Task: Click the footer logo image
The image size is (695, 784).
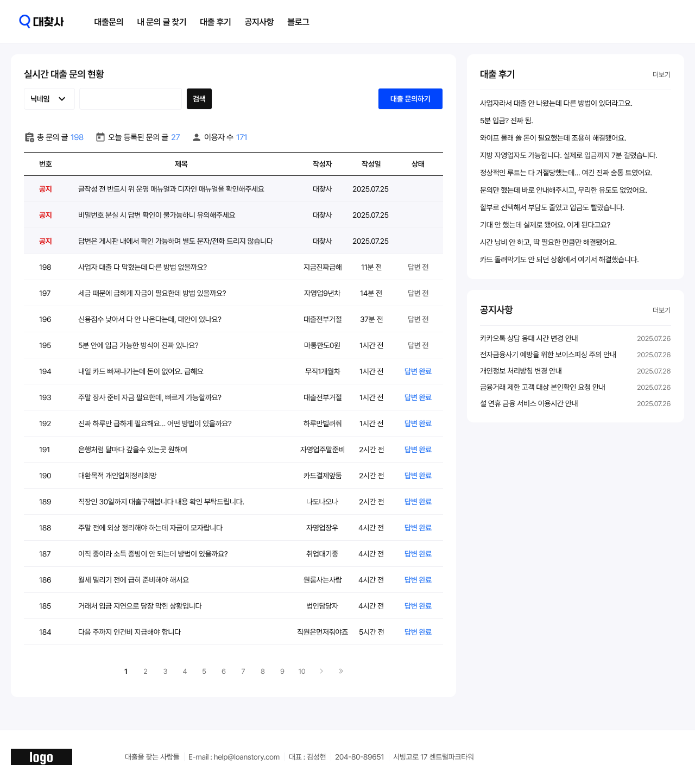Action: [41, 757]
